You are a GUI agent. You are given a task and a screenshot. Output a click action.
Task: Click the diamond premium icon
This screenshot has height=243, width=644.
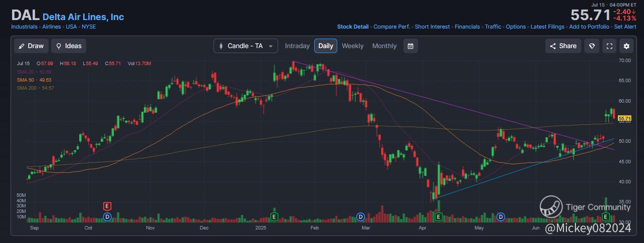click(592, 46)
